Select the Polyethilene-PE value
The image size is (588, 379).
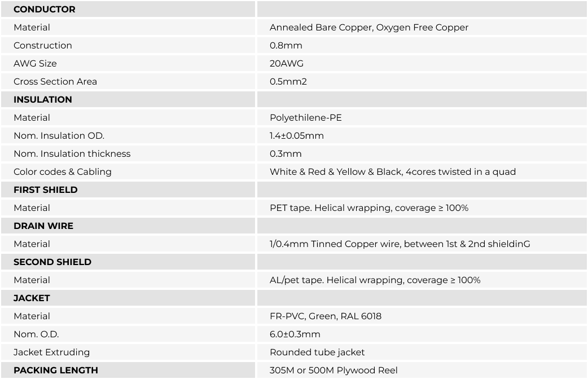[x=306, y=118]
